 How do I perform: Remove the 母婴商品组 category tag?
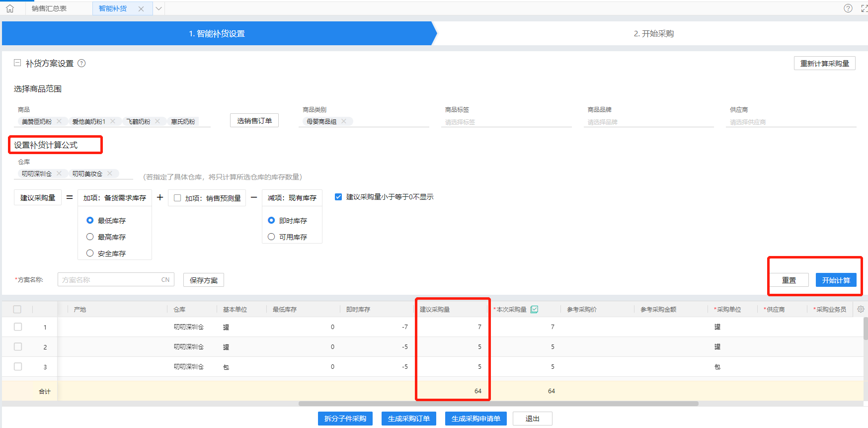point(344,121)
